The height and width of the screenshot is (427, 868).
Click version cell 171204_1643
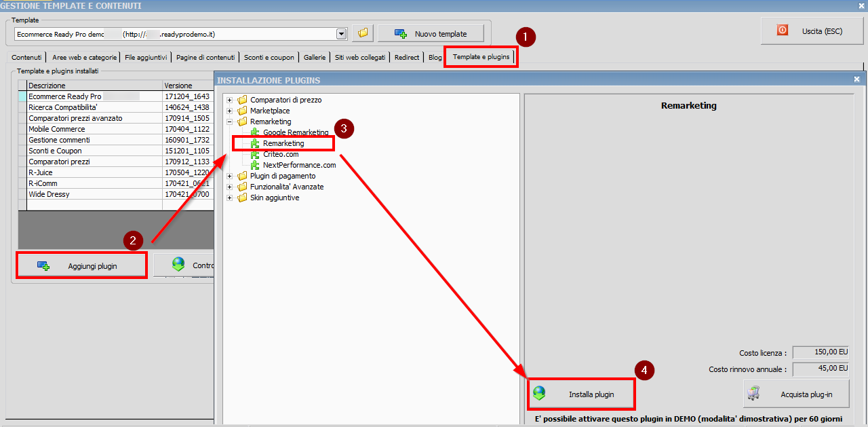[x=188, y=96]
